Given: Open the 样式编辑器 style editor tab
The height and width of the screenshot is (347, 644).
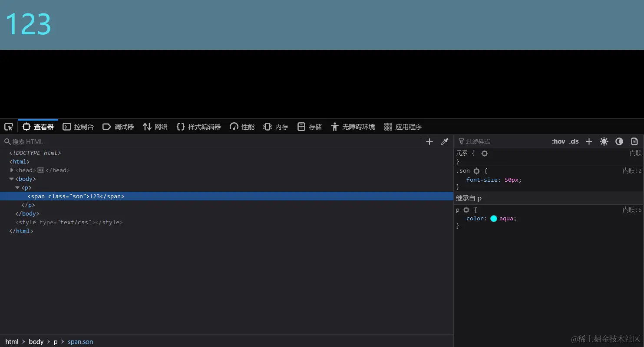Looking at the screenshot, I should 198,127.
